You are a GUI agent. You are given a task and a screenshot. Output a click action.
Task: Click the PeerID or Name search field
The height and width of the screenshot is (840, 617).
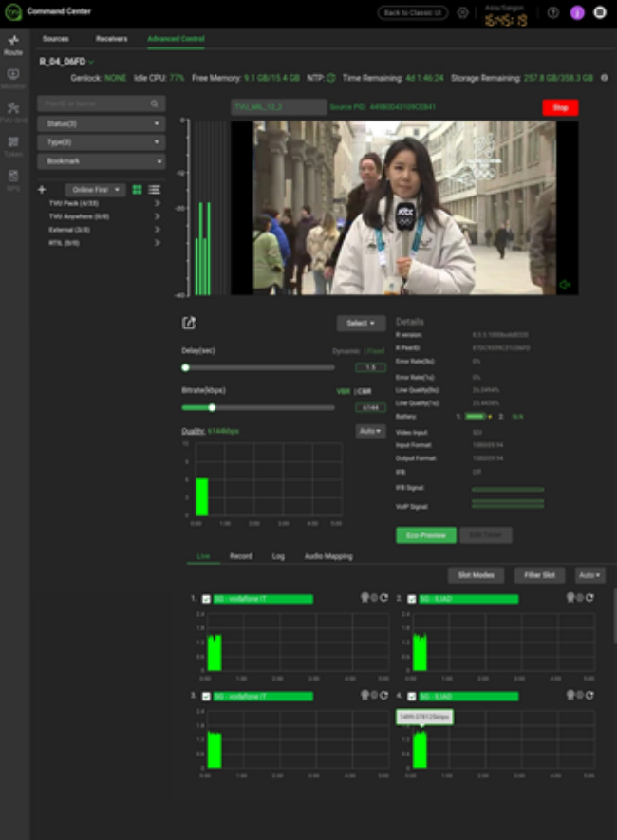[x=95, y=103]
